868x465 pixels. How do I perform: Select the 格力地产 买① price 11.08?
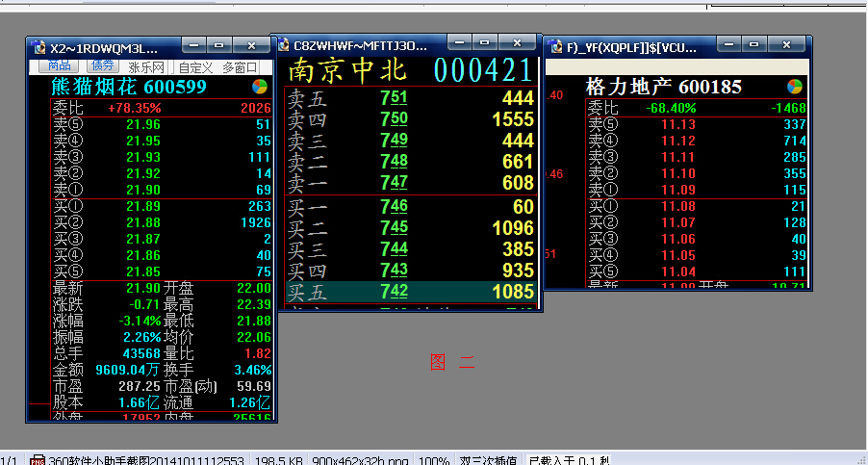pos(678,206)
